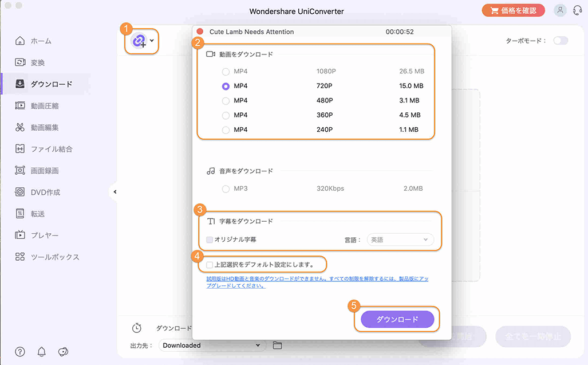This screenshot has width=588, height=365.
Task: Open ファイル結合 merger section
Action: 52,149
